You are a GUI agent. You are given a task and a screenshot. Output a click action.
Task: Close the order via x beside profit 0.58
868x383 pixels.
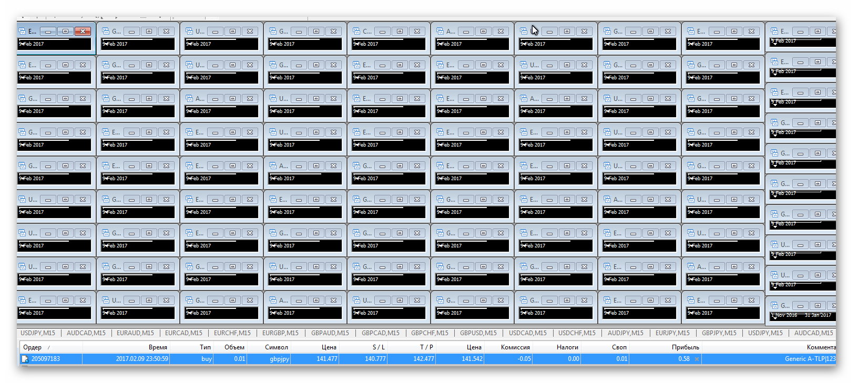[697, 359]
